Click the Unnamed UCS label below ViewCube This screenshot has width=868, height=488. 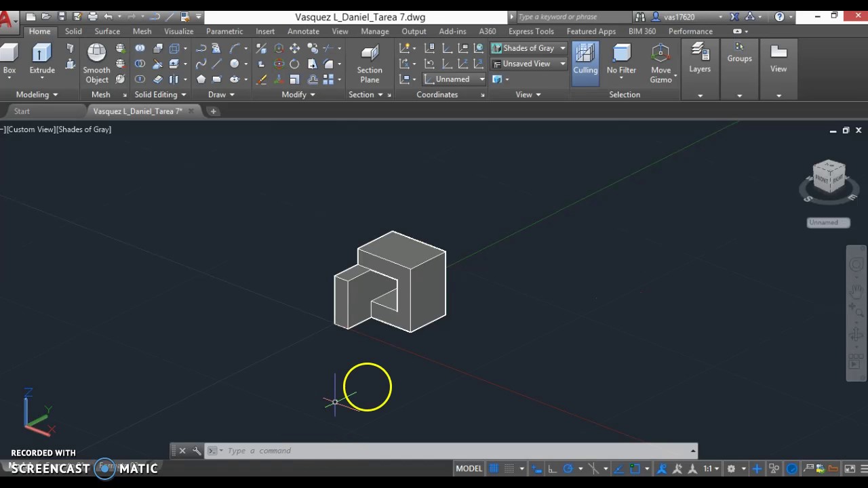coord(828,222)
